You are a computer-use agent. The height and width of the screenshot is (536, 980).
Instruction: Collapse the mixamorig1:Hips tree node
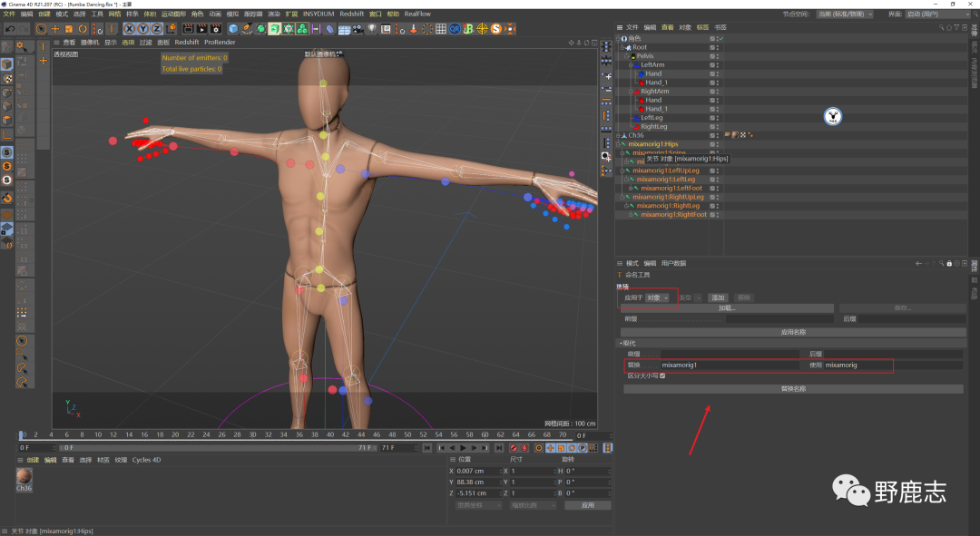[x=619, y=144]
